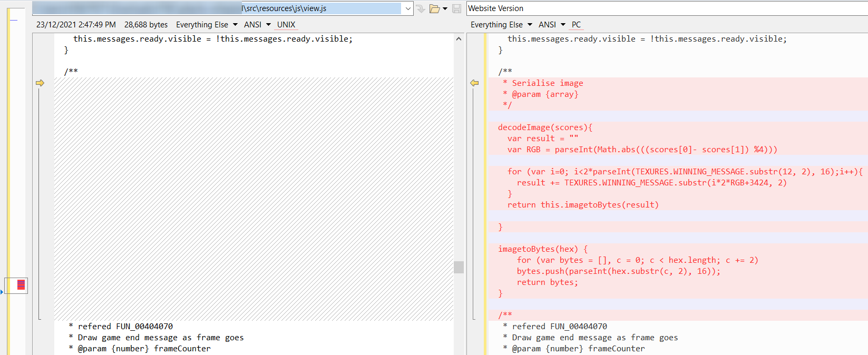Click the 'Website Version' path field

click(x=664, y=8)
